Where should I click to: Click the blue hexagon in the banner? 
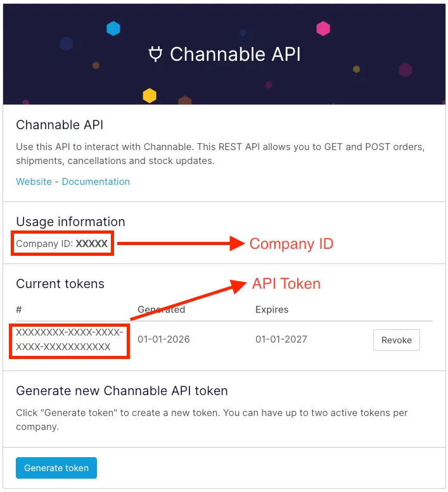pos(113,28)
